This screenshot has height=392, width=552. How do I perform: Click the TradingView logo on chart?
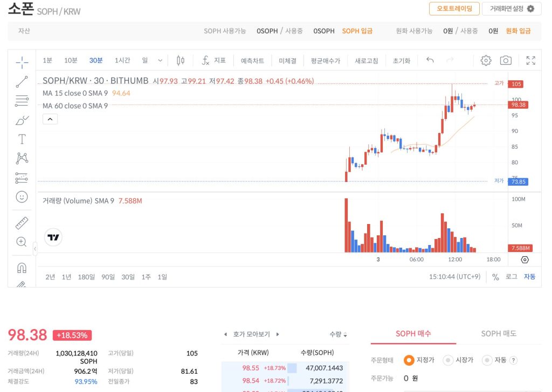(x=53, y=237)
